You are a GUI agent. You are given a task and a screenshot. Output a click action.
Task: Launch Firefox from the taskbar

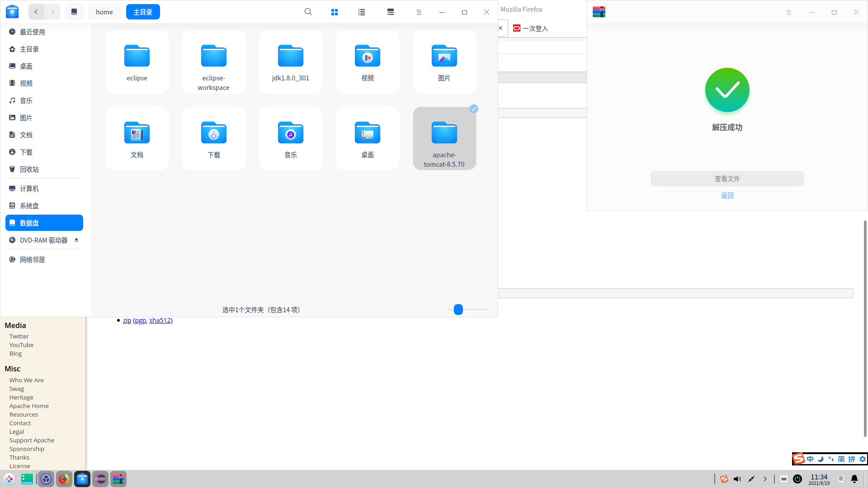64,479
